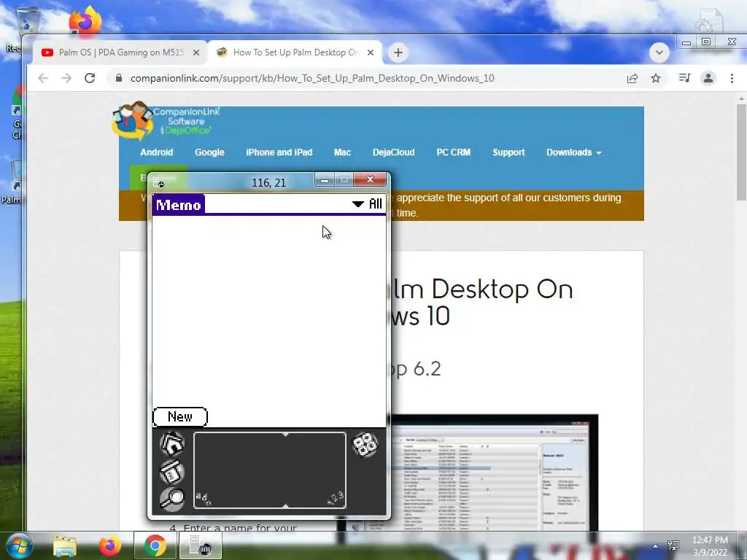Reload the CompanionLink page
The image size is (747, 560).
[x=90, y=78]
